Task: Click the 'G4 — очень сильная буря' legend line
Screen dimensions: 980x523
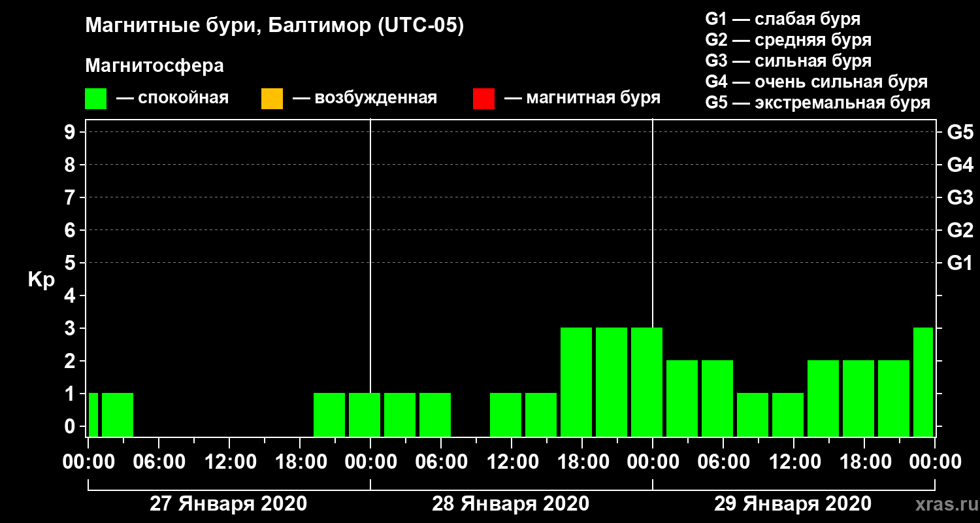Action: coord(816,82)
